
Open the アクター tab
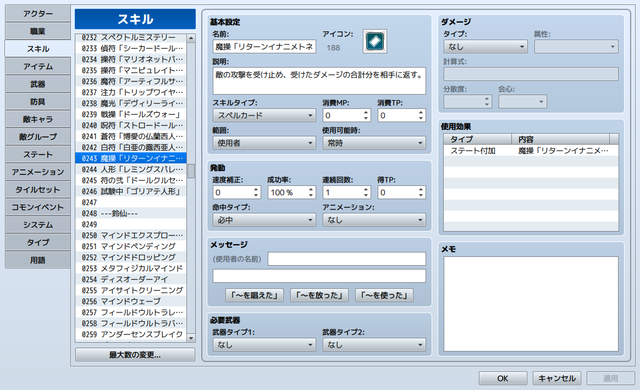coord(38,13)
